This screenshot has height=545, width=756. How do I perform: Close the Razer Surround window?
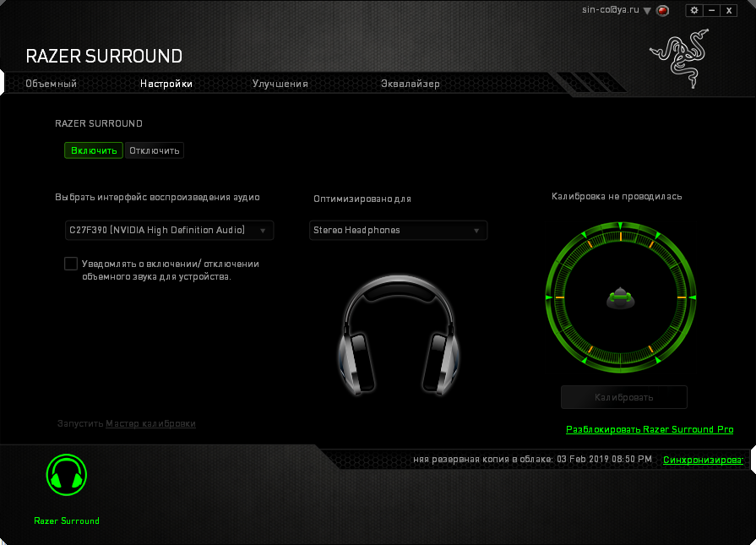point(729,10)
